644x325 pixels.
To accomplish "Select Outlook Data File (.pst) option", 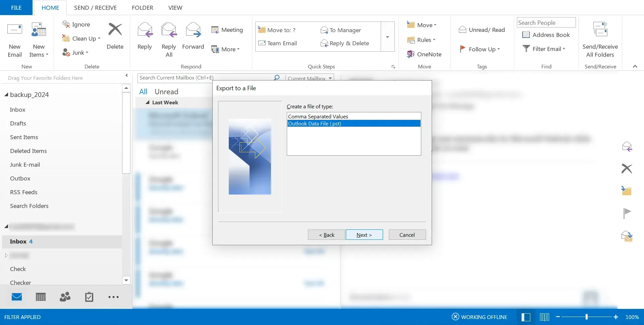I will (354, 123).
